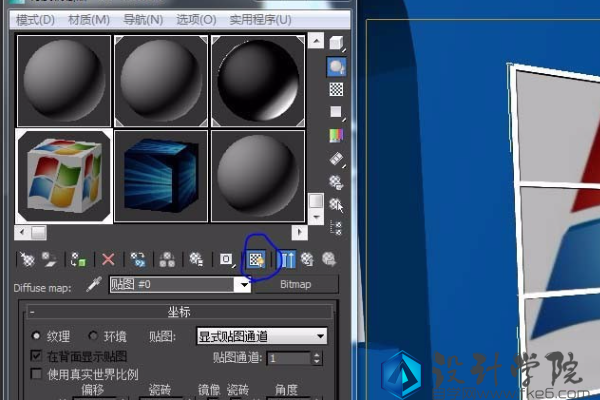Click the Video Color Check icon

click(337, 135)
